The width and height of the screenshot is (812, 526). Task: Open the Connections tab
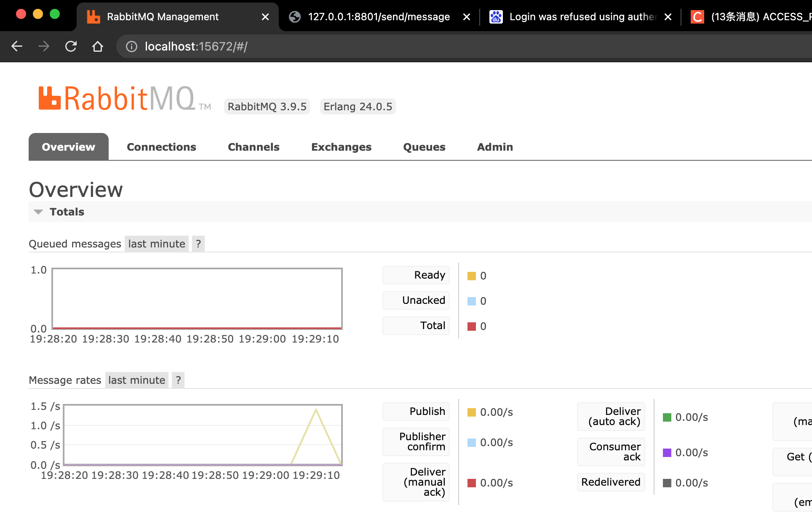[x=161, y=147]
